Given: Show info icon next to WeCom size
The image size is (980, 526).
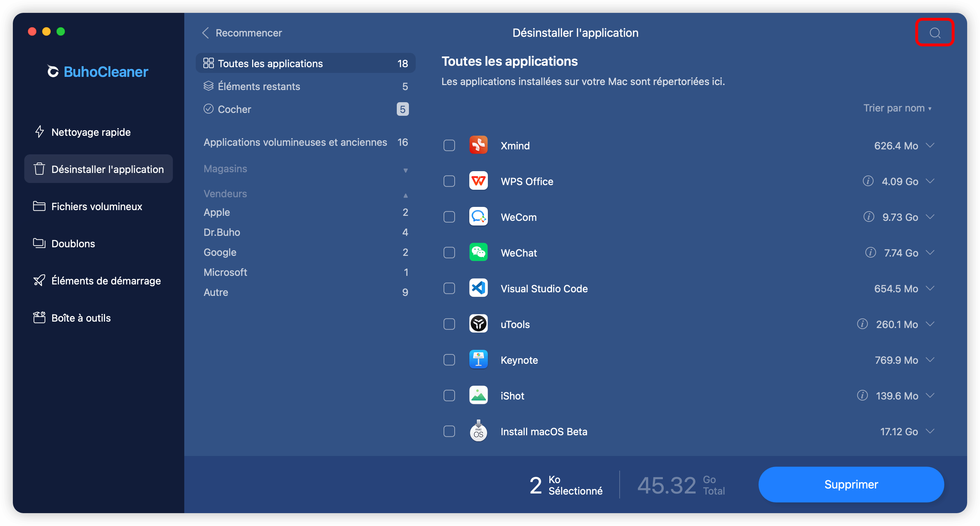Looking at the screenshot, I should [x=869, y=217].
